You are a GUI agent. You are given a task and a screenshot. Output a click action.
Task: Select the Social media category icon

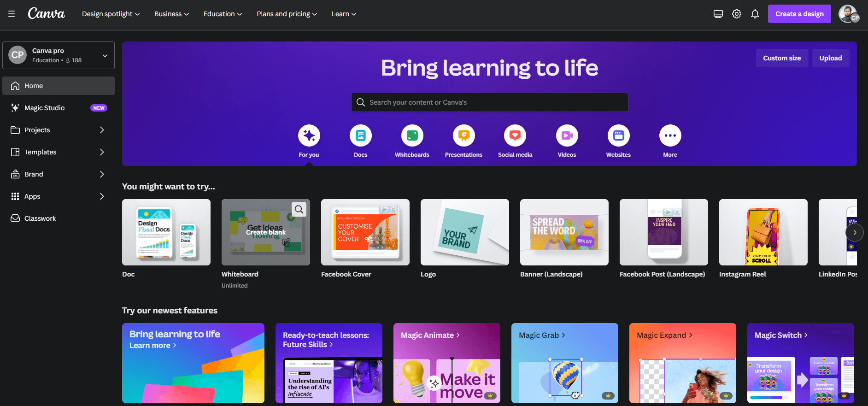pos(515,135)
